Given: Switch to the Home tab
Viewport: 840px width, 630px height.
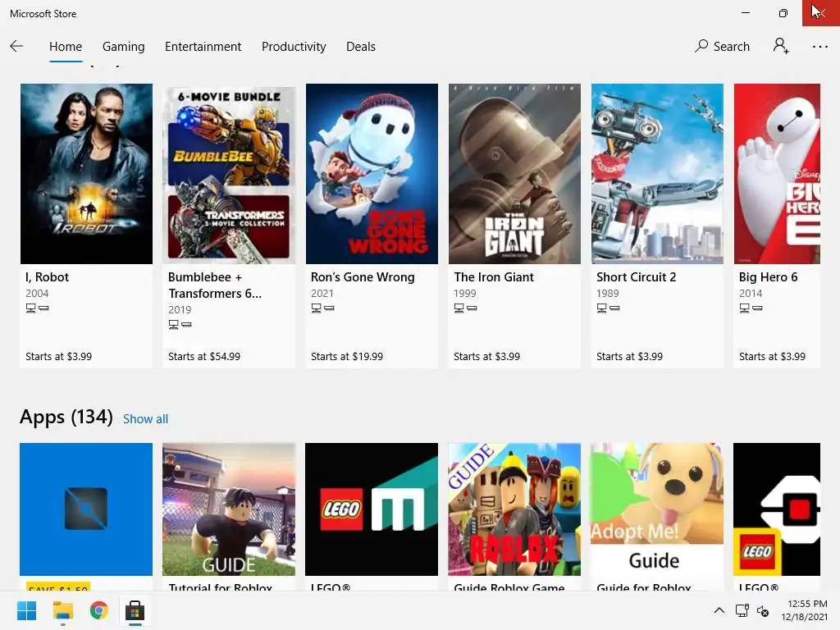Looking at the screenshot, I should coord(66,47).
